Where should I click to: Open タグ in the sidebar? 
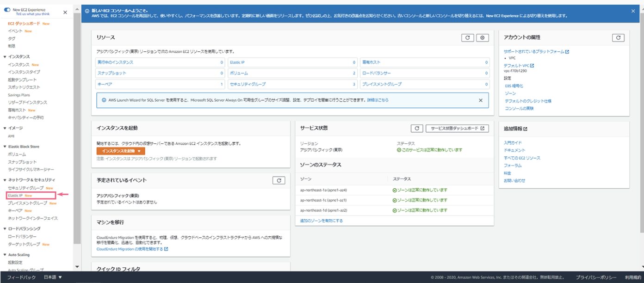pyautogui.click(x=12, y=38)
